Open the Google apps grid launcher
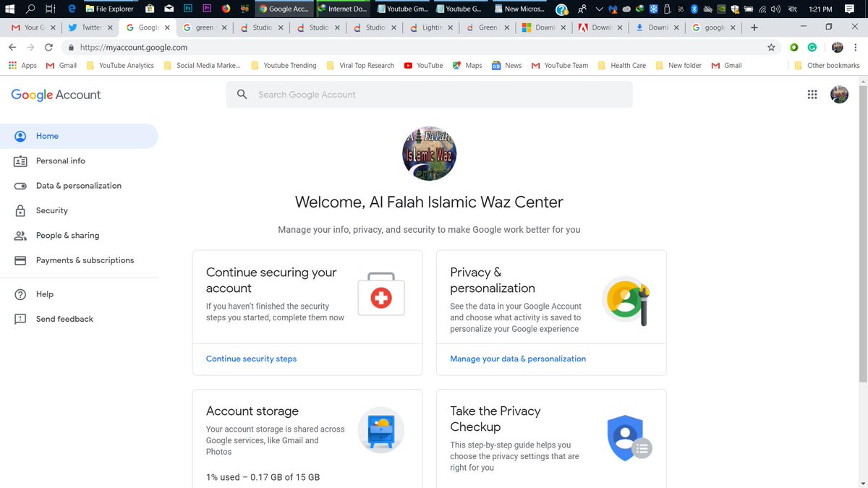 pos(812,95)
